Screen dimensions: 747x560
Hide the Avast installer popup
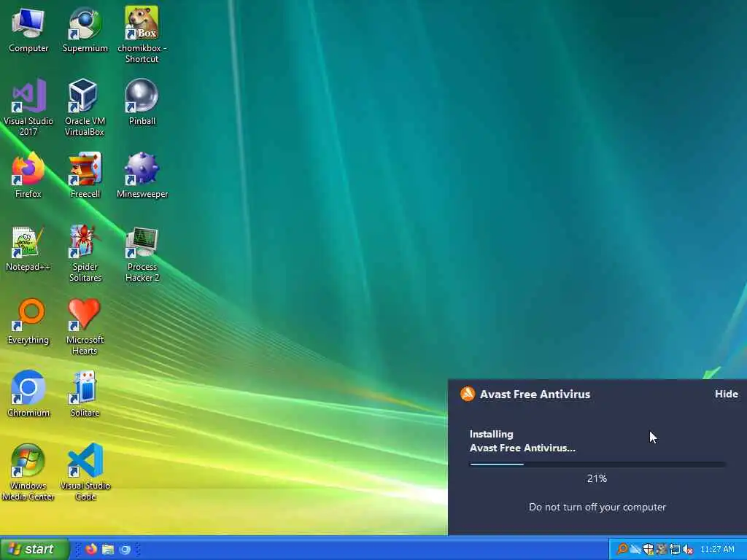726,394
